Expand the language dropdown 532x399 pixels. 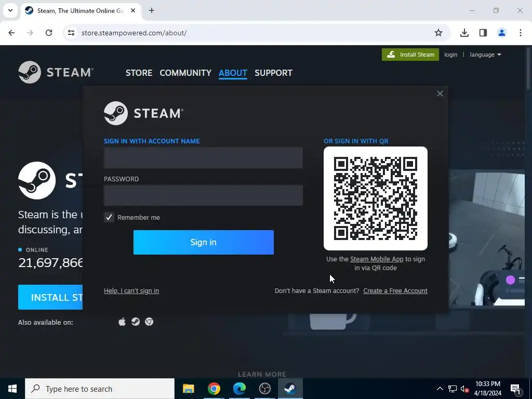[485, 55]
